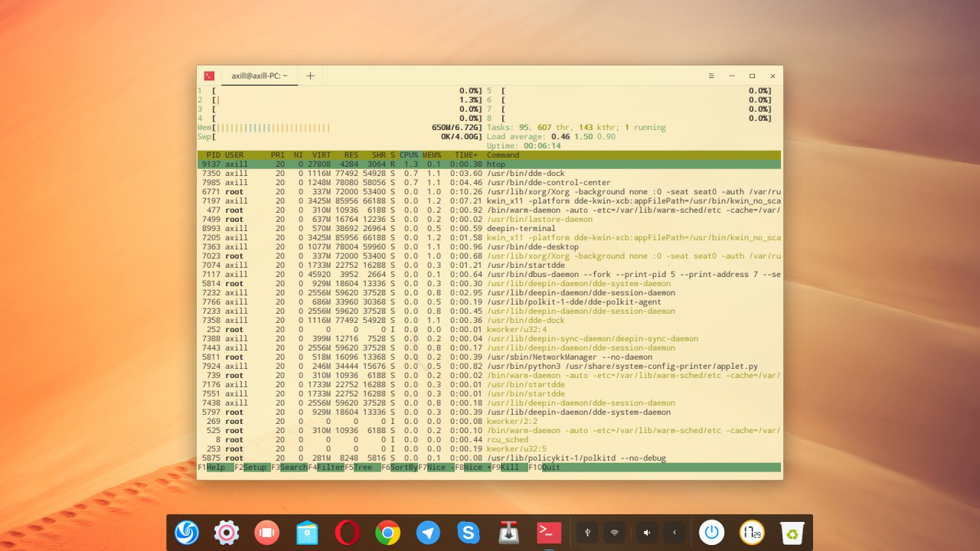Click the terminal icon in the dock
This screenshot has height=551, width=980.
tap(549, 533)
